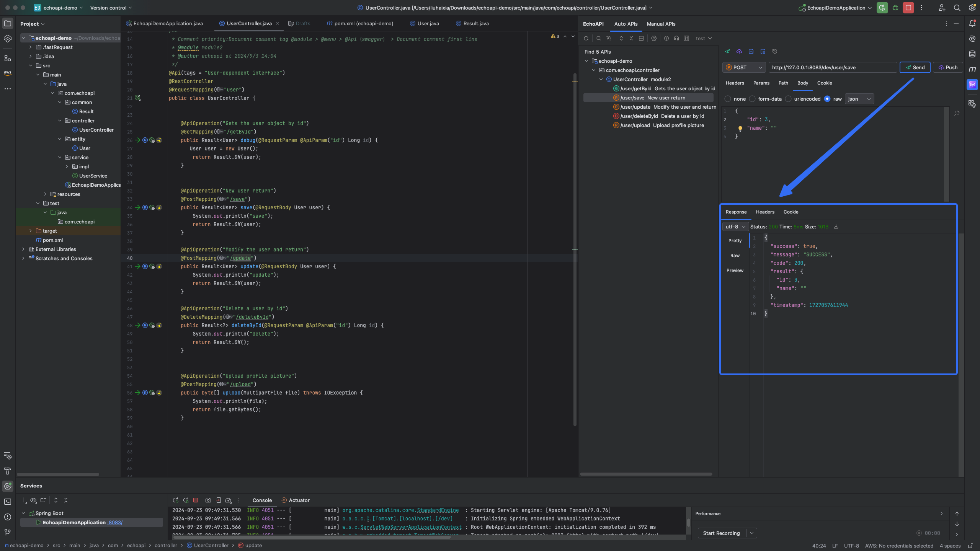Open the Maven tool window icon
980x551 pixels.
972,69
